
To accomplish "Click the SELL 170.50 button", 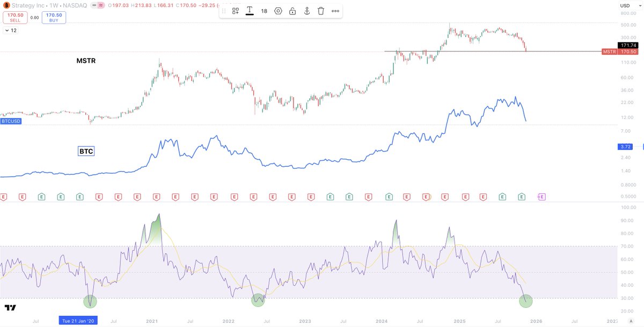I will point(15,17).
